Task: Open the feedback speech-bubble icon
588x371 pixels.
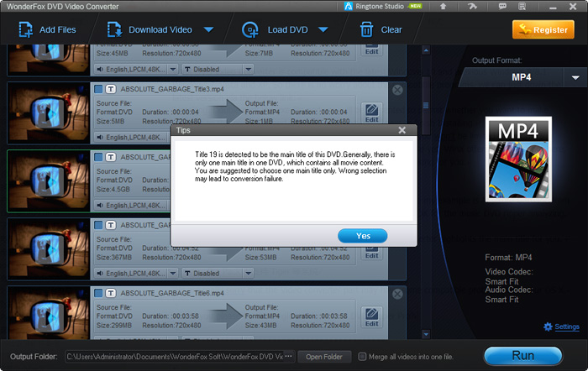Action: click(x=502, y=7)
